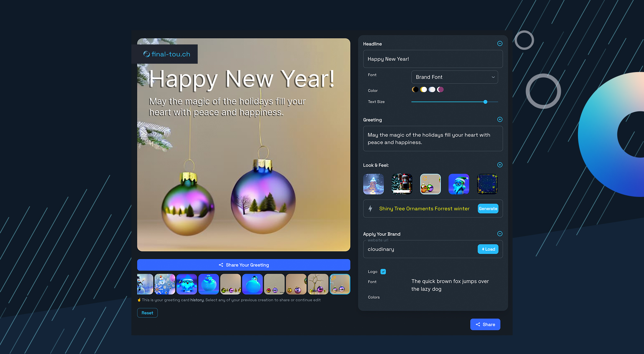
Task: Adjust the Text Size slider
Action: pos(485,102)
